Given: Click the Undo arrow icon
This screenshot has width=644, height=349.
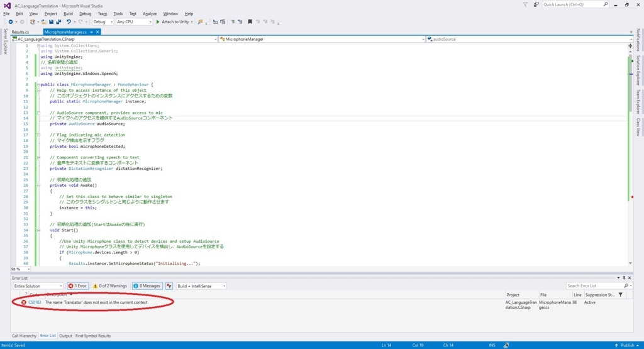Looking at the screenshot, I should tap(68, 22).
